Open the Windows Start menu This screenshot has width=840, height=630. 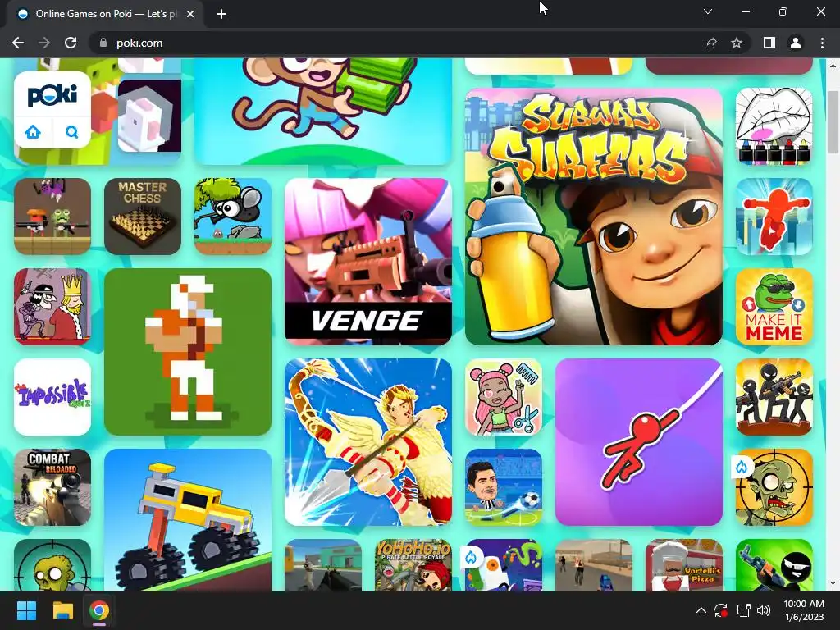[26, 610]
